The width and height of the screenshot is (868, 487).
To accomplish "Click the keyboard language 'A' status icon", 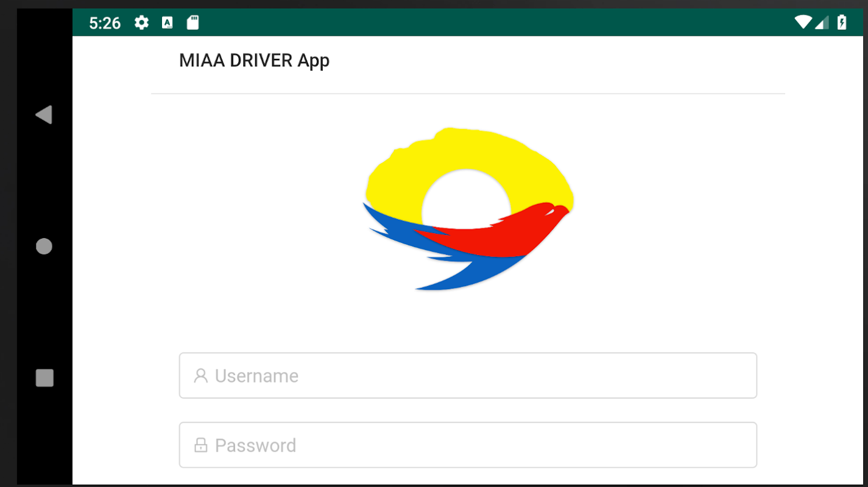I will click(x=167, y=23).
